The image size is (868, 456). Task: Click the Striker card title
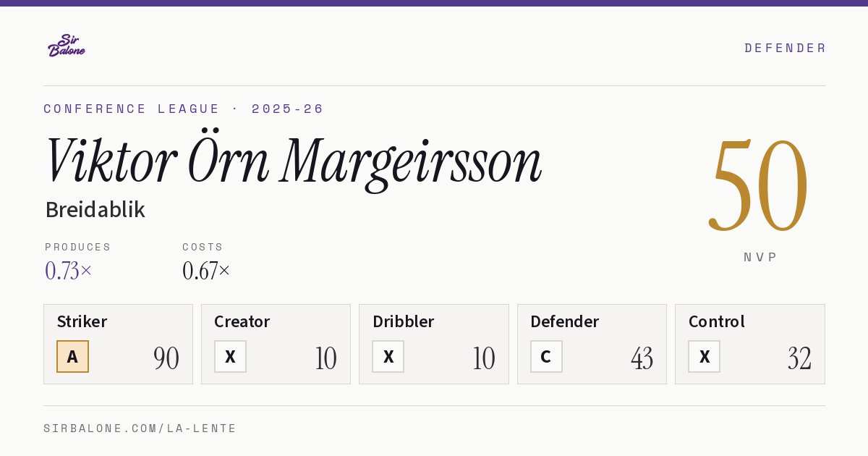pos(82,321)
